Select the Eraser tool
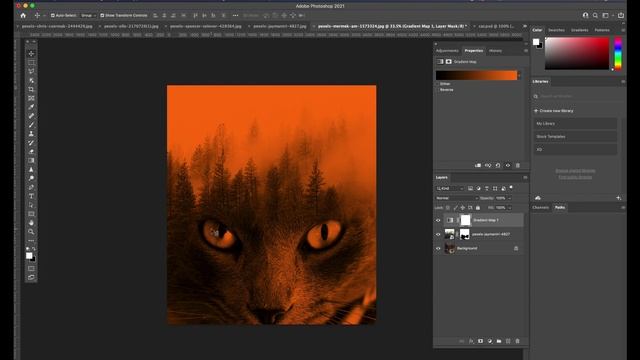The image size is (640, 360). pos(31,152)
